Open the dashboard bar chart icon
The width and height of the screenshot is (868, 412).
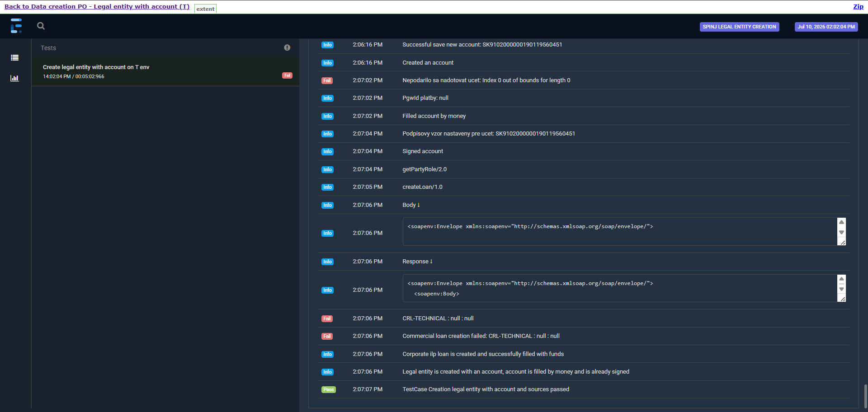(15, 78)
